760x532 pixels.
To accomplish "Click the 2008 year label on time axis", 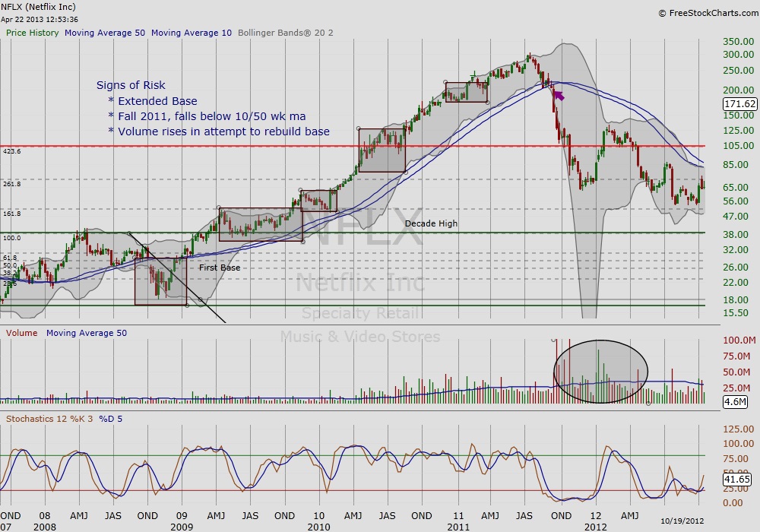I will (45, 527).
